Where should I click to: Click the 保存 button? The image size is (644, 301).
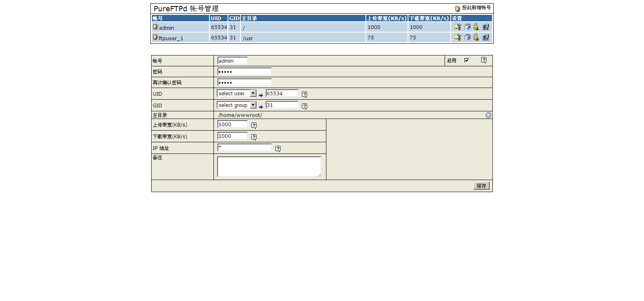[481, 186]
